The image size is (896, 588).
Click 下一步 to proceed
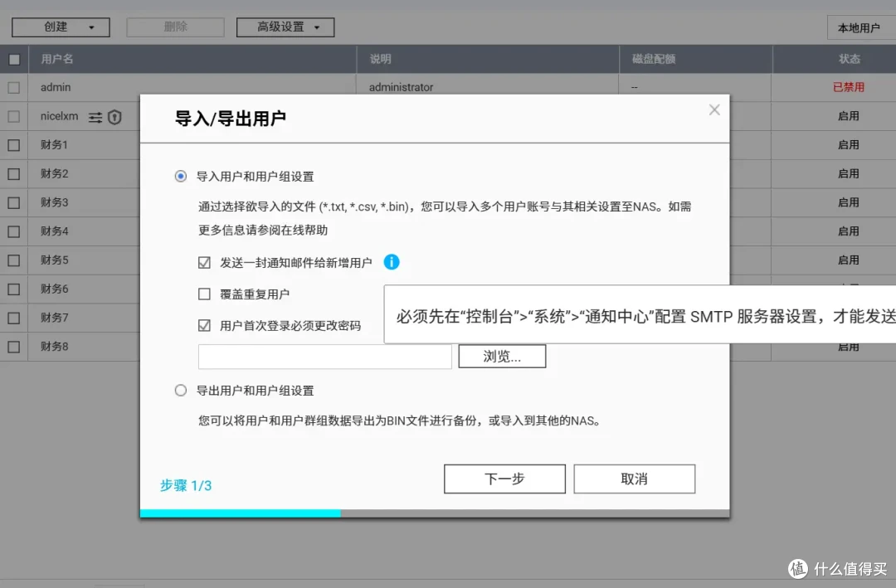pos(504,479)
